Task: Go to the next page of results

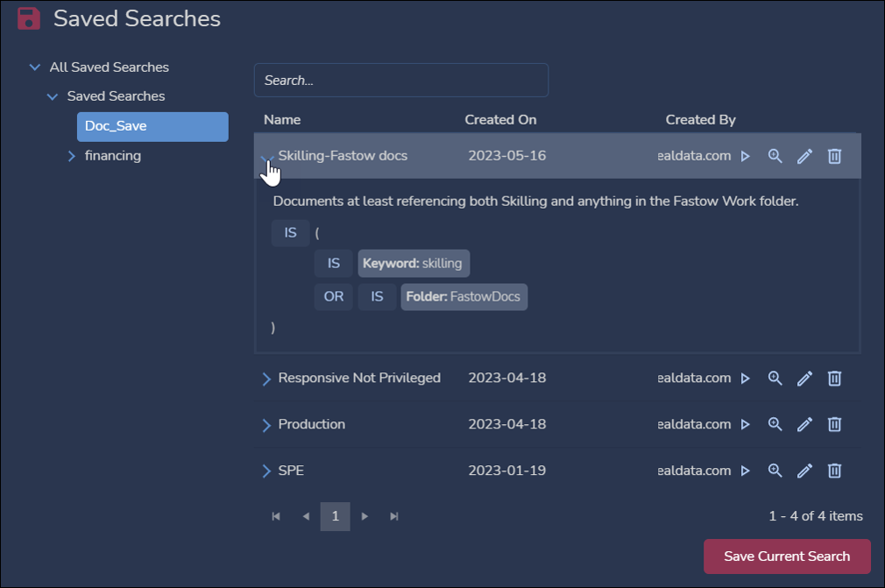Action: (x=365, y=516)
